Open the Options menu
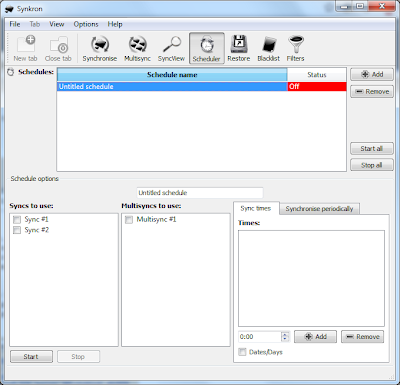Screen dimensions: 400x385 click(86, 24)
